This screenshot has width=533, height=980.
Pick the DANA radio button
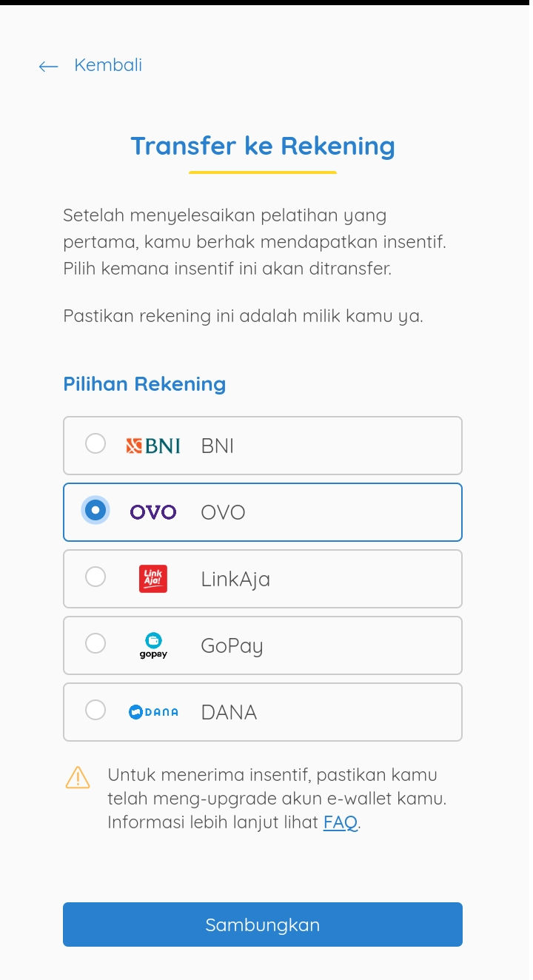95,710
